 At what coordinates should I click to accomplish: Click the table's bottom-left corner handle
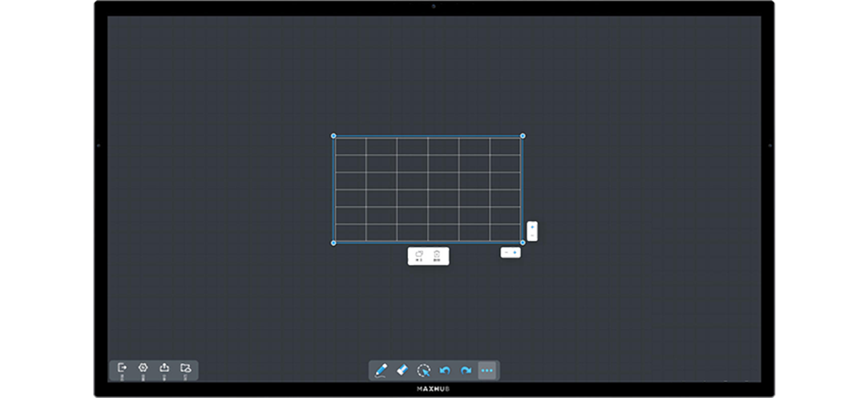(333, 243)
